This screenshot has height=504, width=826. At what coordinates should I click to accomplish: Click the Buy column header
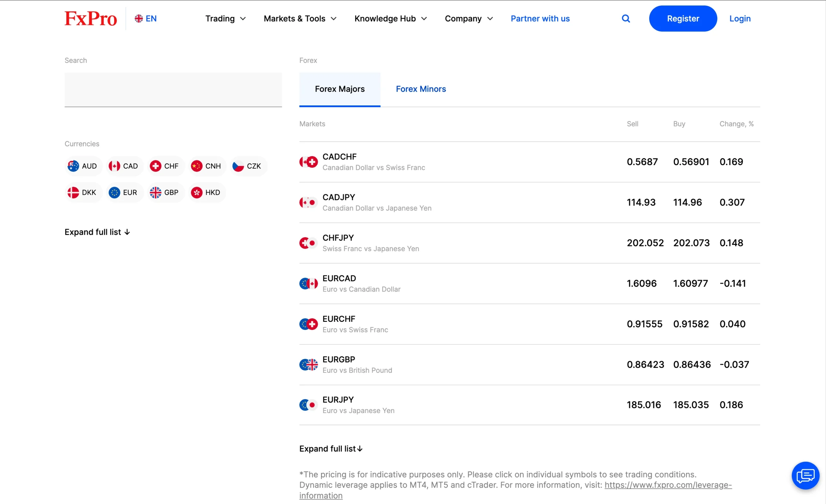(x=679, y=124)
